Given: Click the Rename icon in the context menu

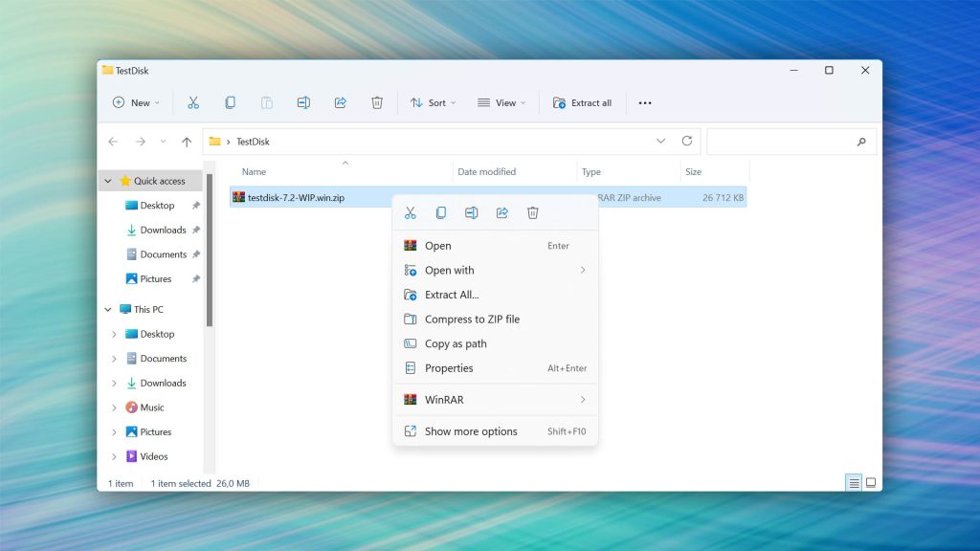Looking at the screenshot, I should coord(471,213).
